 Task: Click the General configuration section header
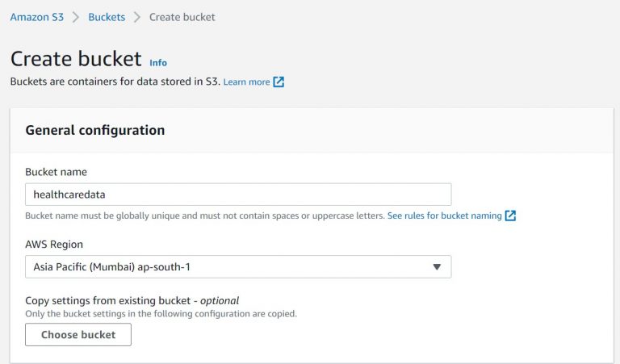coord(95,130)
